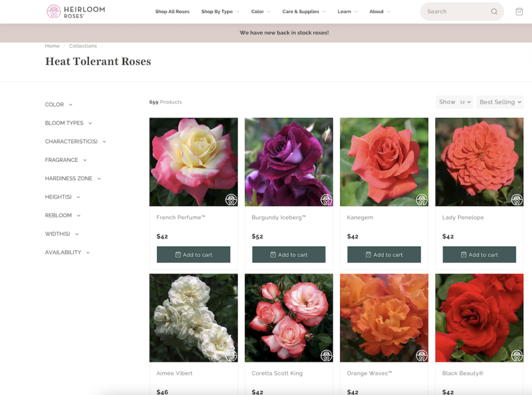Viewport: 532px width, 395px height.
Task: Open the shopping cart bag icon
Action: click(519, 11)
